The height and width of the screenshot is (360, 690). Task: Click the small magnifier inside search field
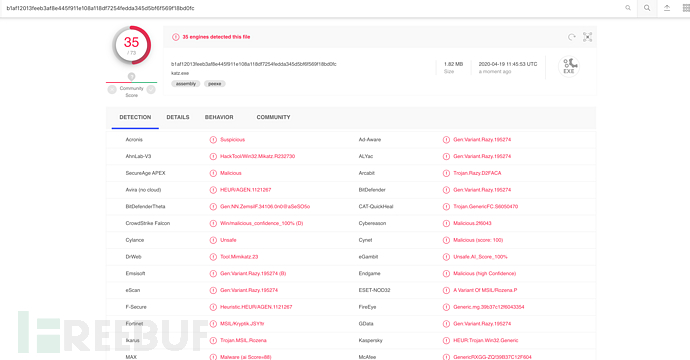628,8
